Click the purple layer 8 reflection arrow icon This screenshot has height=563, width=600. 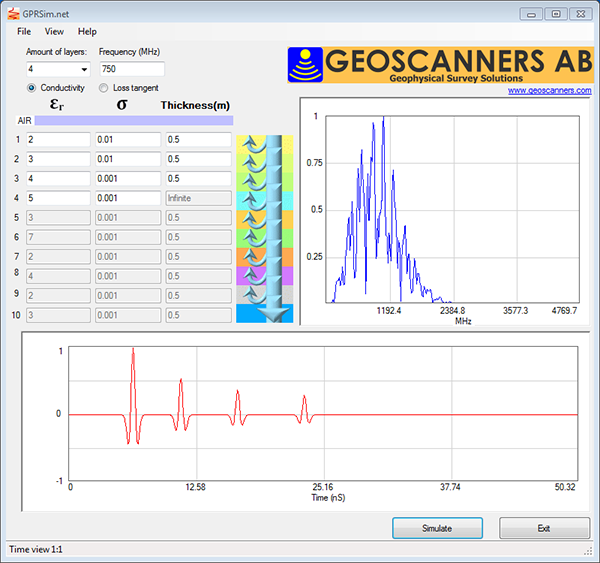click(x=254, y=276)
